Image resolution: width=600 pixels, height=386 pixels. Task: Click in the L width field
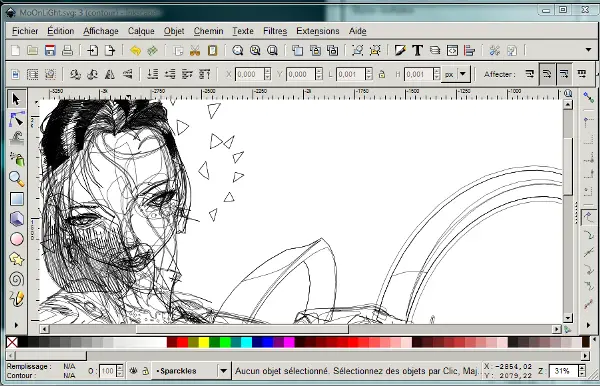point(351,74)
